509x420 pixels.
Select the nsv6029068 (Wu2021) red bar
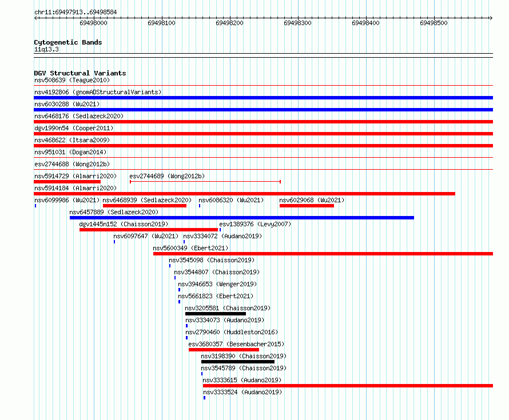(x=307, y=206)
